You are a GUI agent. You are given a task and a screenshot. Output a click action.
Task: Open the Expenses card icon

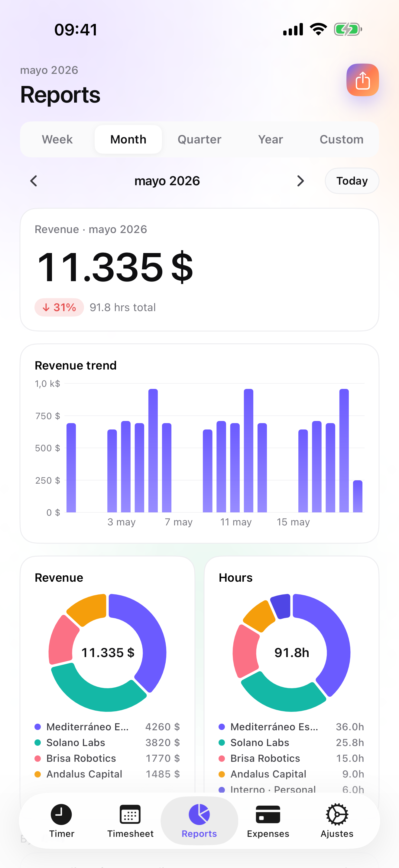pos(268,814)
